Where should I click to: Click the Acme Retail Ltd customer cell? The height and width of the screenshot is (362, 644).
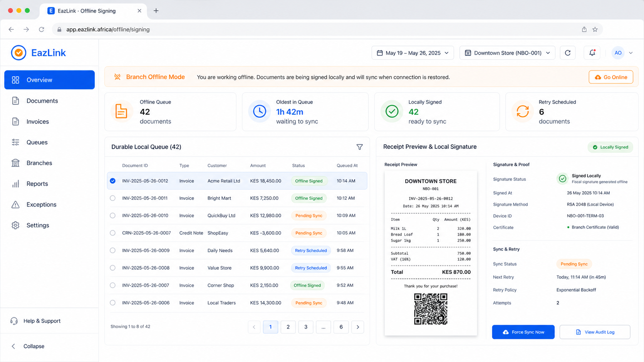point(224,181)
